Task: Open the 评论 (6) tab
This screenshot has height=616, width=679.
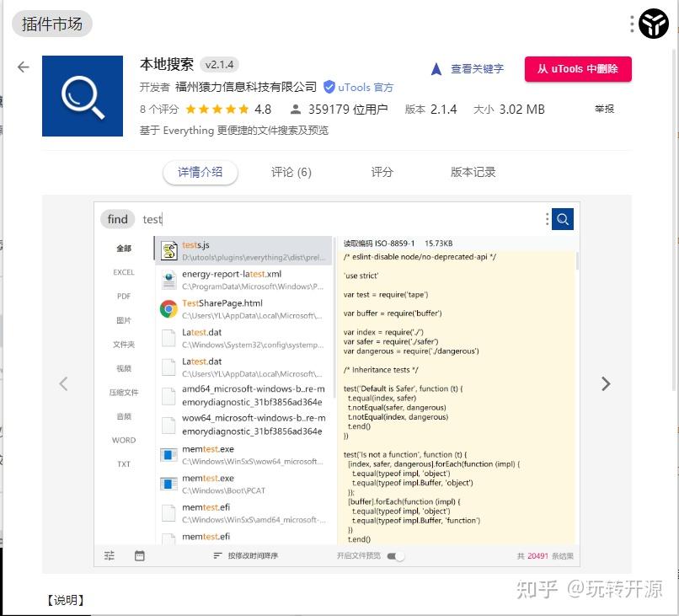Action: pyautogui.click(x=291, y=171)
